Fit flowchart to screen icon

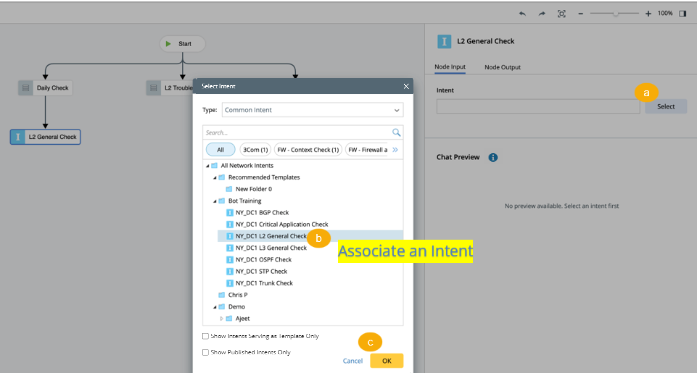(x=561, y=14)
